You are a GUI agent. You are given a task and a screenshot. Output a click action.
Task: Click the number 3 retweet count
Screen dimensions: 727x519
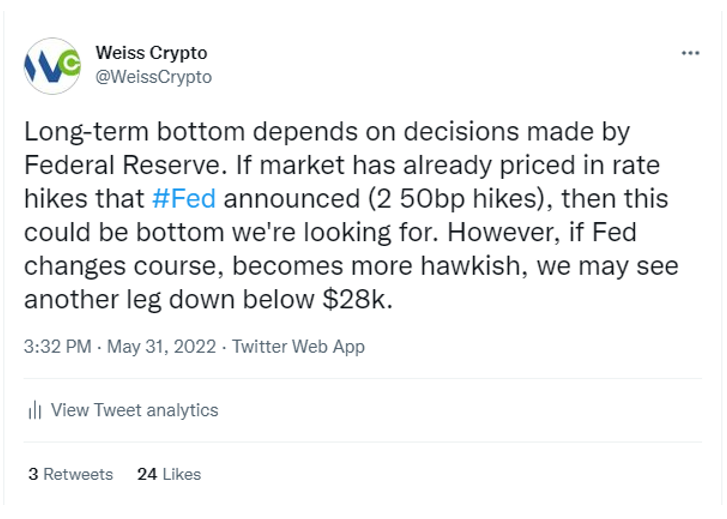(33, 474)
